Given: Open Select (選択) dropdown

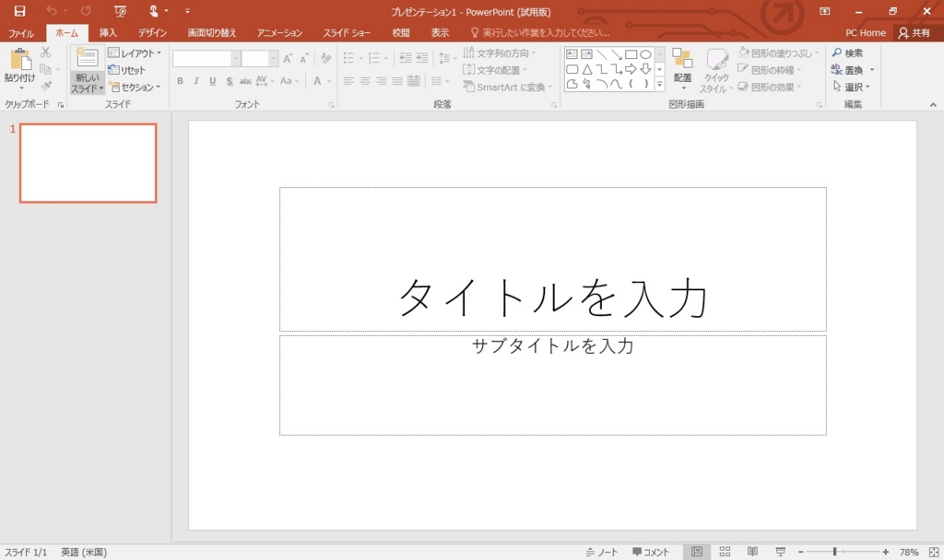Looking at the screenshot, I should pos(851,87).
